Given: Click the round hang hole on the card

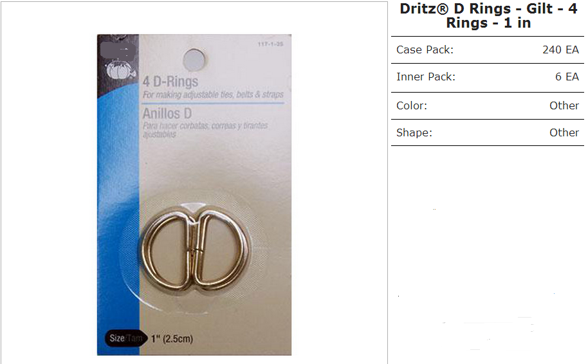Looking at the screenshot, I should [x=194, y=60].
